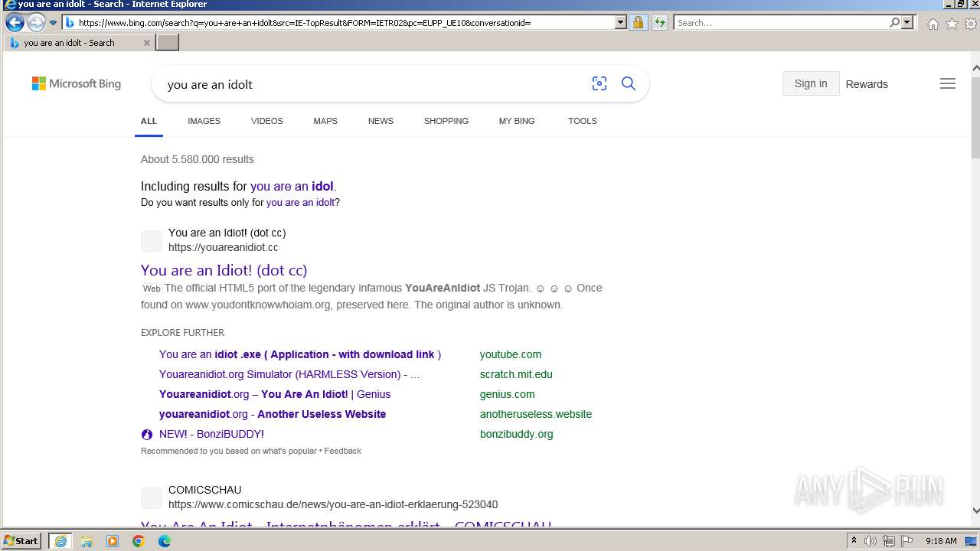
Task: Go back with the browser Back arrow
Action: click(x=14, y=23)
